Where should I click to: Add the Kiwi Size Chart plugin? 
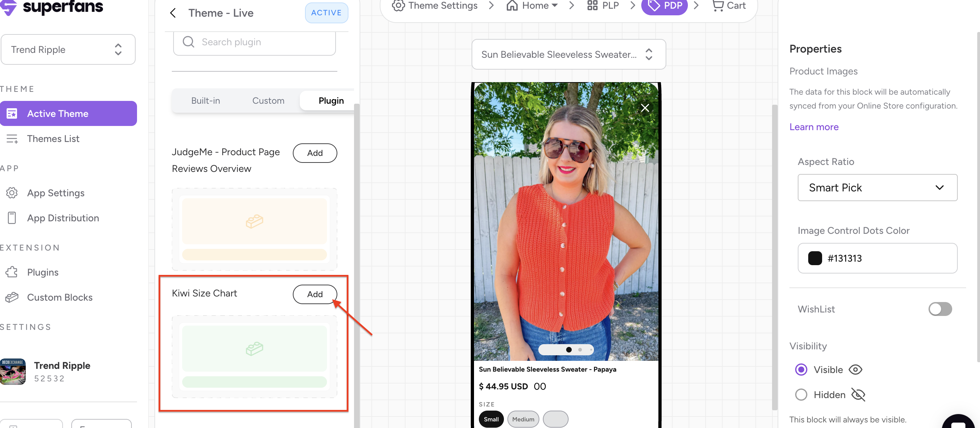pyautogui.click(x=314, y=294)
